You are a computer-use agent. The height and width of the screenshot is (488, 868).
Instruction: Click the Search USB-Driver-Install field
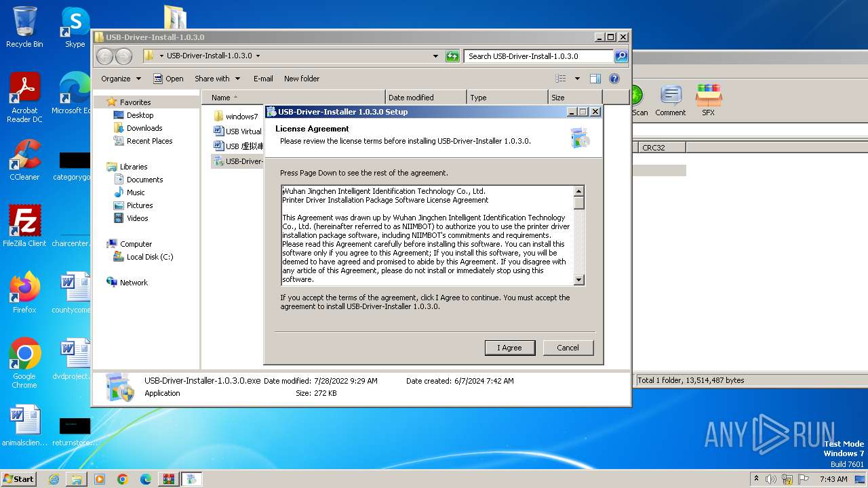539,56
